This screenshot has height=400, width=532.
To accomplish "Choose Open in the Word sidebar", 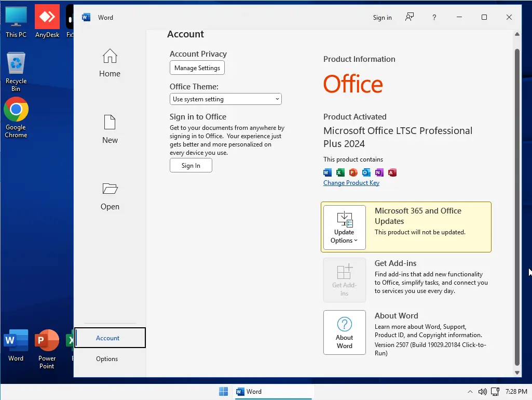I will click(110, 196).
